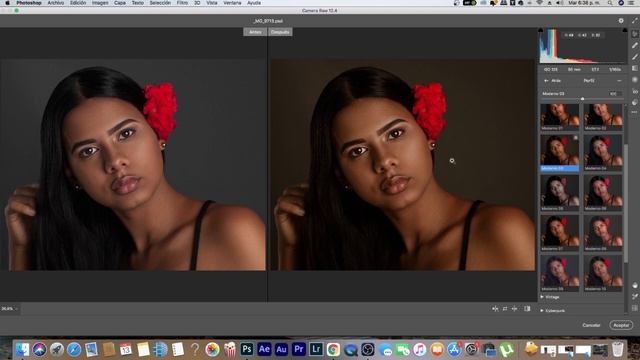The height and width of the screenshot is (360, 640).
Task: Open Lightroom from the Dock
Action: click(x=316, y=349)
